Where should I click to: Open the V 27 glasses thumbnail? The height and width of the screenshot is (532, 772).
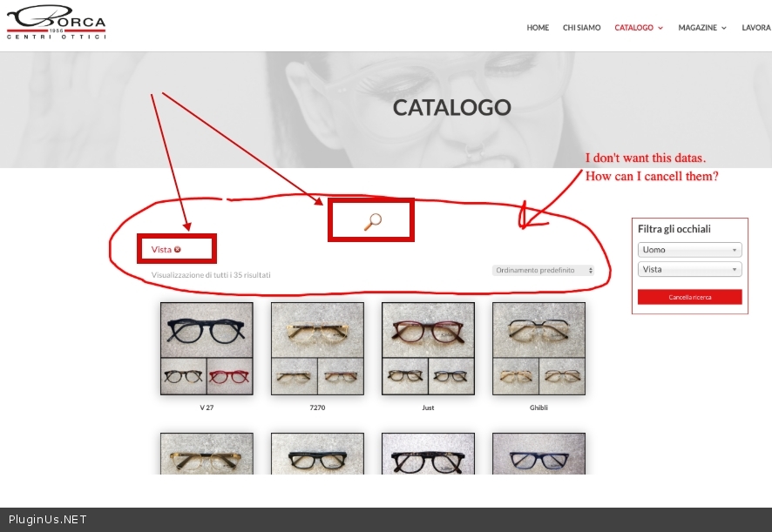(207, 348)
